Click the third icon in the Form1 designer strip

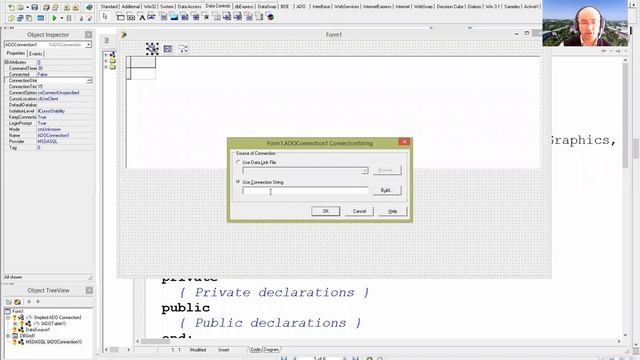pos(183,49)
